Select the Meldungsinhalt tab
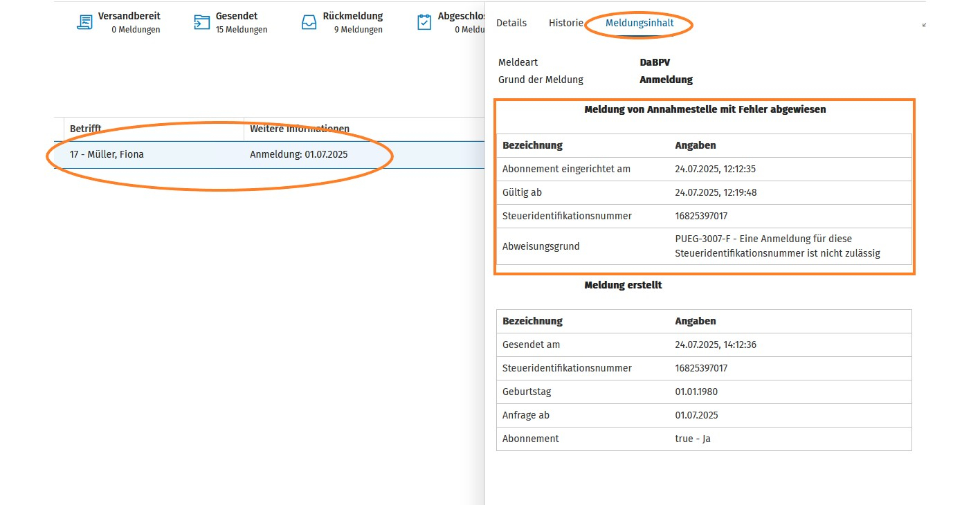Image resolution: width=980 pixels, height=505 pixels. [639, 23]
